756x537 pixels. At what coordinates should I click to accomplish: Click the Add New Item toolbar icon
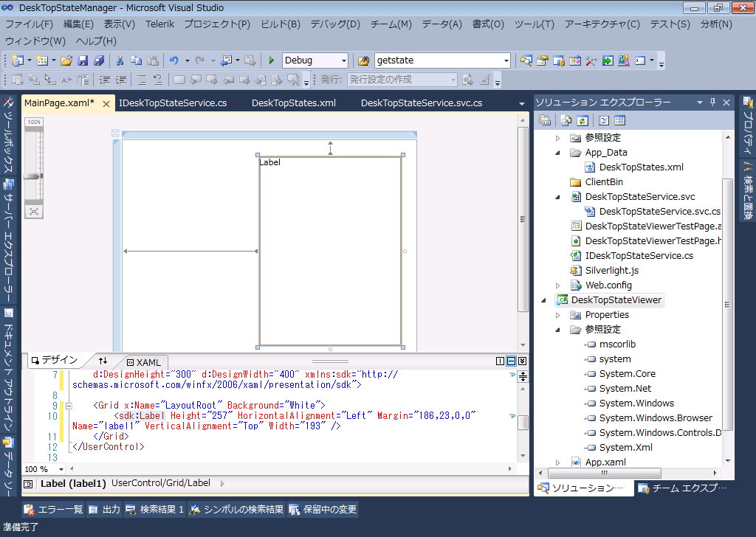pos(42,60)
